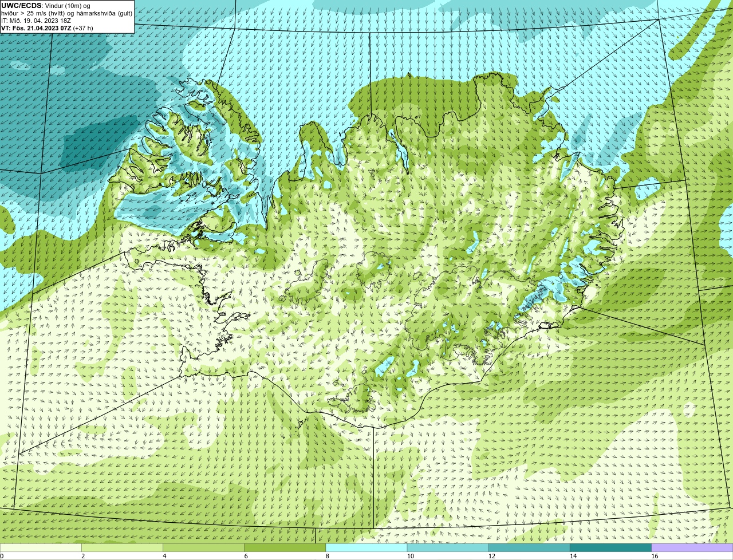This screenshot has width=733, height=560.
Task: Choose the light teal 10–12 m/s legend swatch
Action: pos(448,548)
